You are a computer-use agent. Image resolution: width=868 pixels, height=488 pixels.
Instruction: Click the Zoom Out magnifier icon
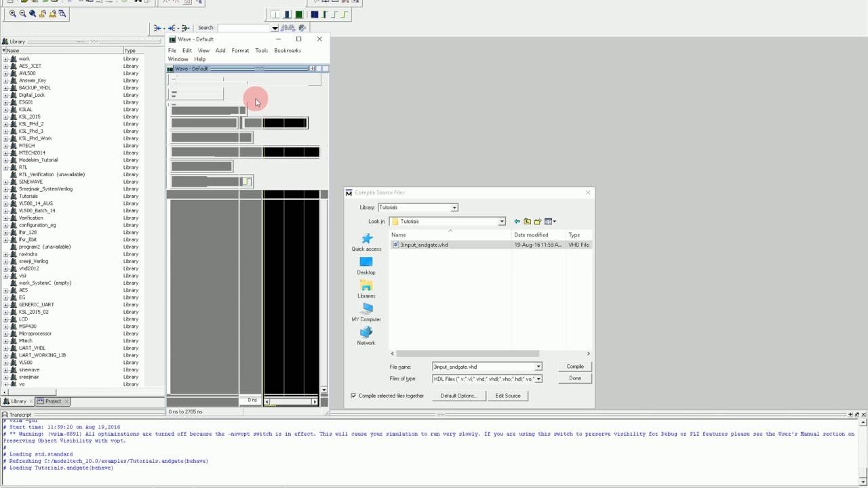click(22, 14)
